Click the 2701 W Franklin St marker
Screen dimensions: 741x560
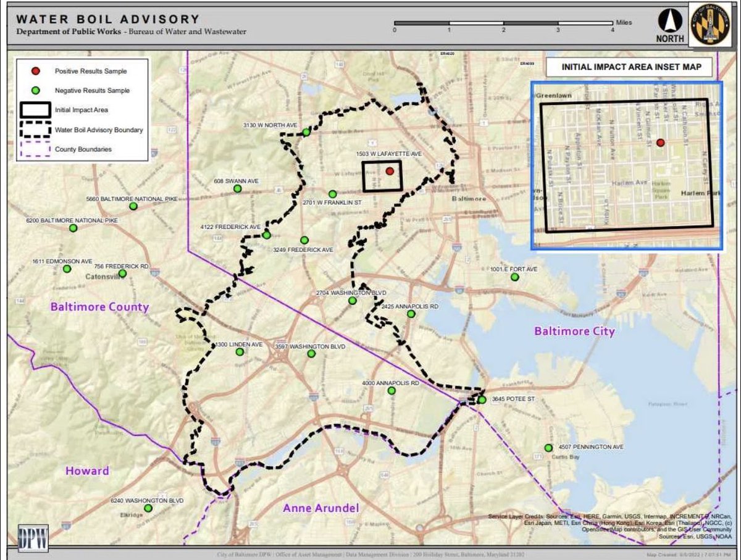pos(332,194)
